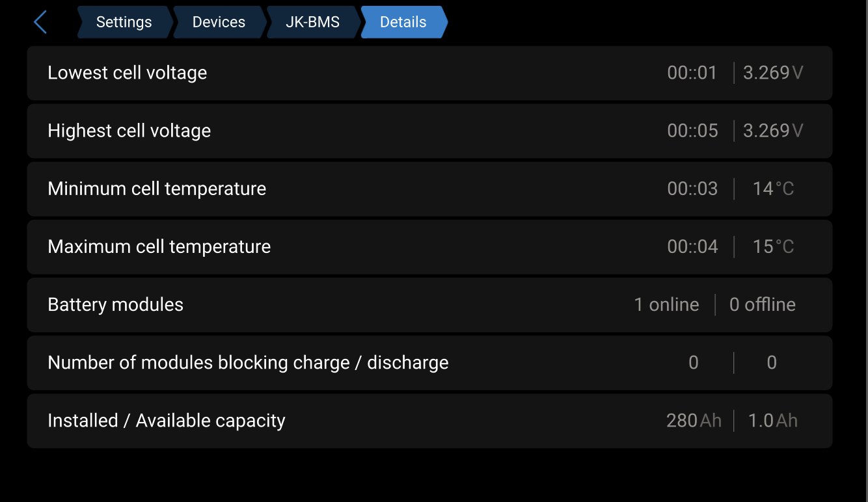This screenshot has width=868, height=502.
Task: Click the 0 offline modules value
Action: (x=762, y=304)
